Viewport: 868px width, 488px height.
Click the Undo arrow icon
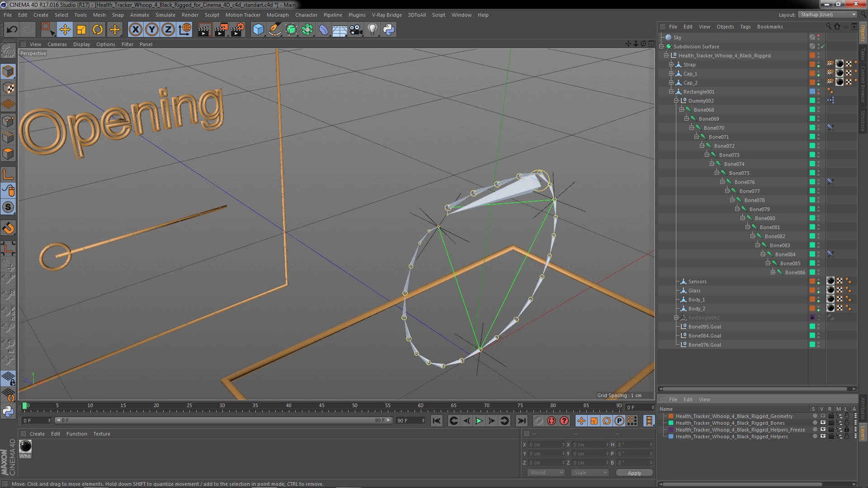12,30
